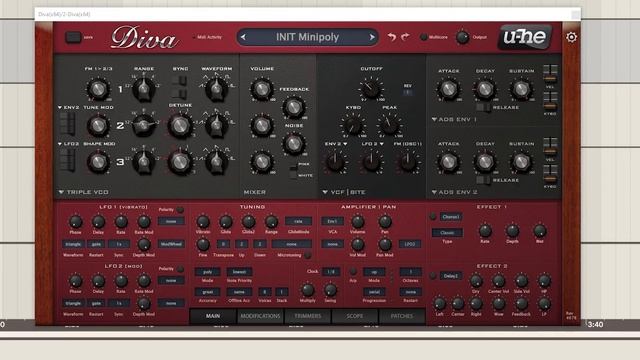Click the mixer Feedback knob
Viewport: 640px width, 360px height.
293,107
